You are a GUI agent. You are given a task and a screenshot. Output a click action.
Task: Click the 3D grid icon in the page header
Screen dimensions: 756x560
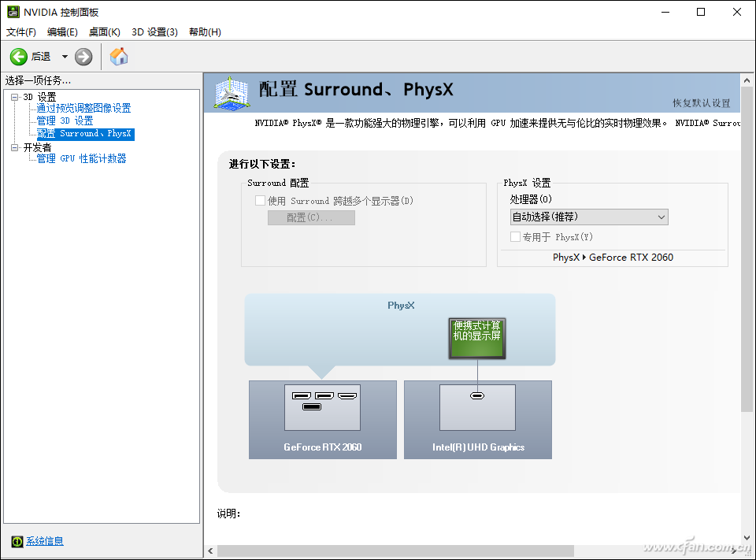click(x=231, y=92)
